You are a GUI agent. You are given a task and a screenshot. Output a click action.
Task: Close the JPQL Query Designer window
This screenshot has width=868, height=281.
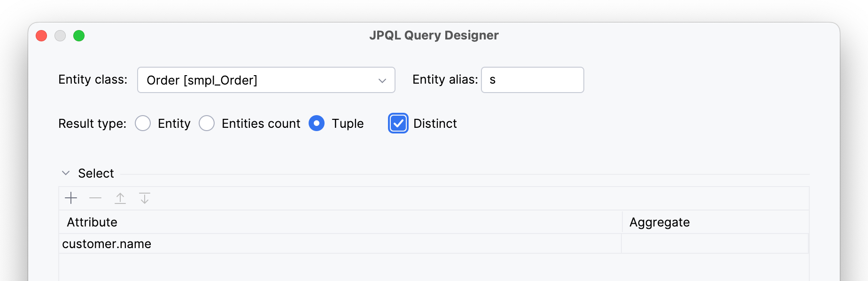[x=41, y=36]
